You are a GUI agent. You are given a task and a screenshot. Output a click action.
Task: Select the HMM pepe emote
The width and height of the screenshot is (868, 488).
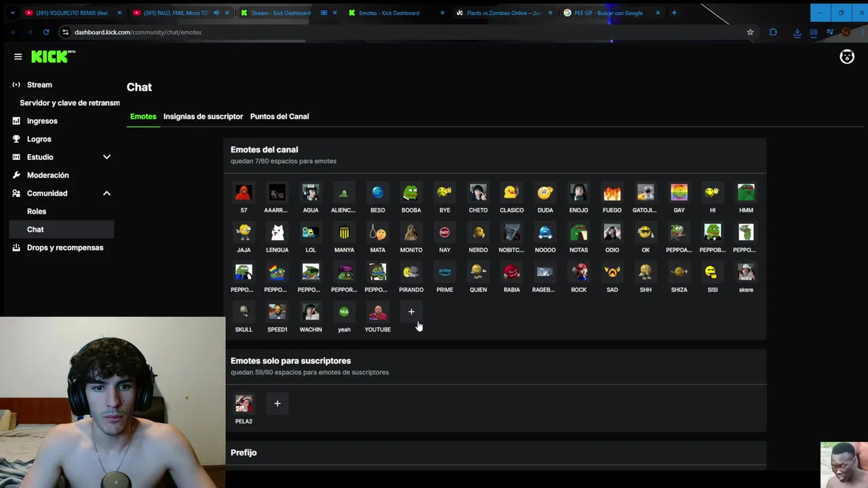tap(746, 193)
